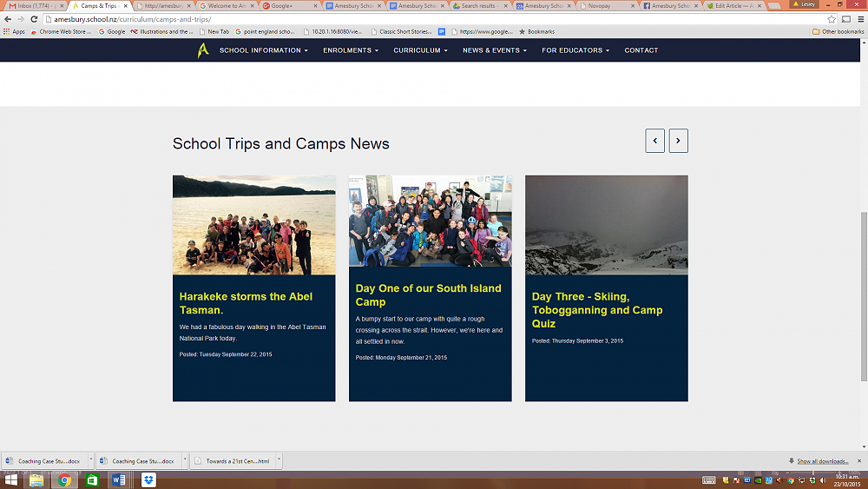Expand the For Educators dropdown menu
This screenshot has height=489, width=868.
(575, 50)
